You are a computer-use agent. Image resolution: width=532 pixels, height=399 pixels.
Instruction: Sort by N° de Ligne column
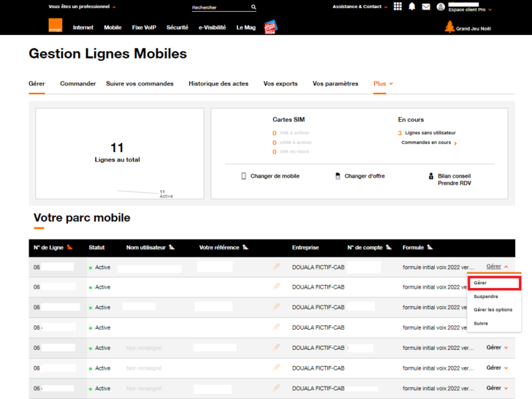click(70, 248)
